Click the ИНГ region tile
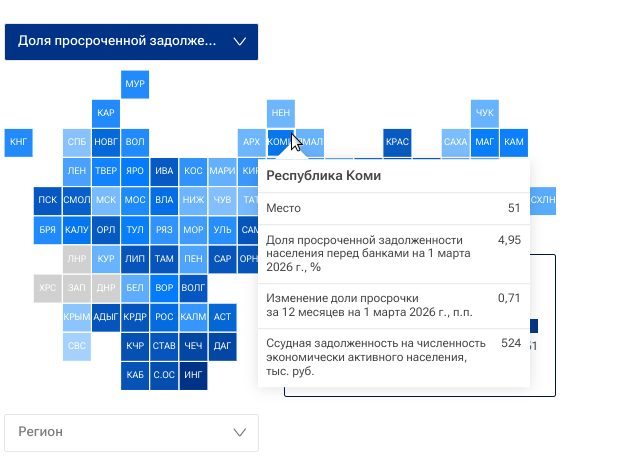 pyautogui.click(x=194, y=375)
